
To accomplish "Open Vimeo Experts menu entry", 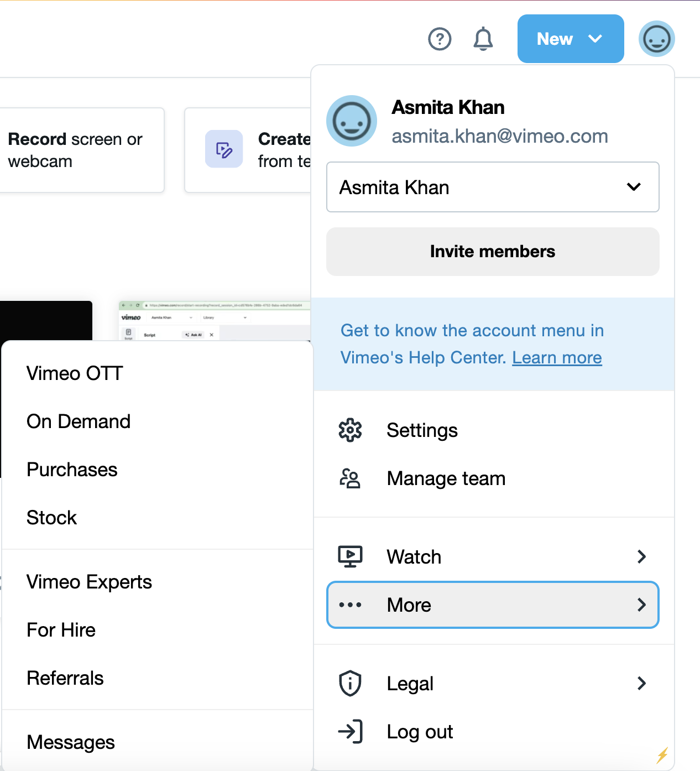I will tap(89, 582).
